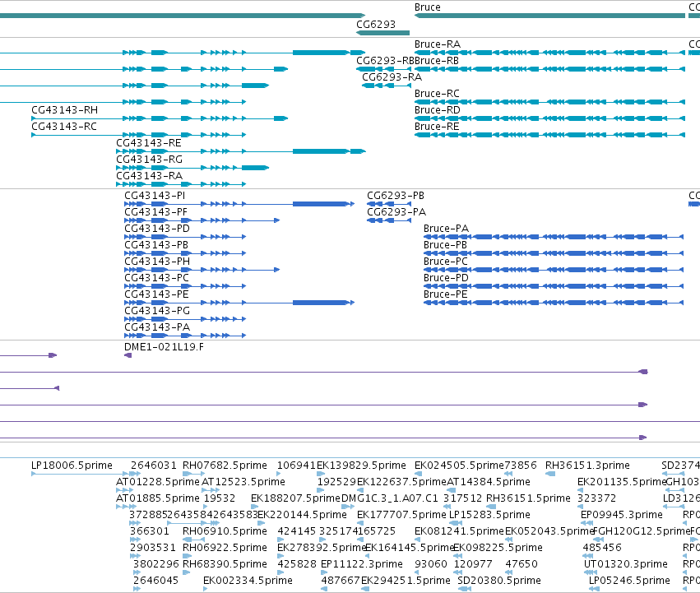This screenshot has height=593, width=700.
Task: Click the Bruce gene label
Action: pos(427,7)
